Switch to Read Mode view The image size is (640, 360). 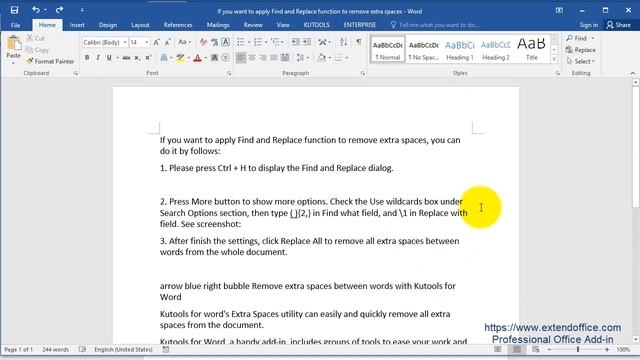point(498,349)
